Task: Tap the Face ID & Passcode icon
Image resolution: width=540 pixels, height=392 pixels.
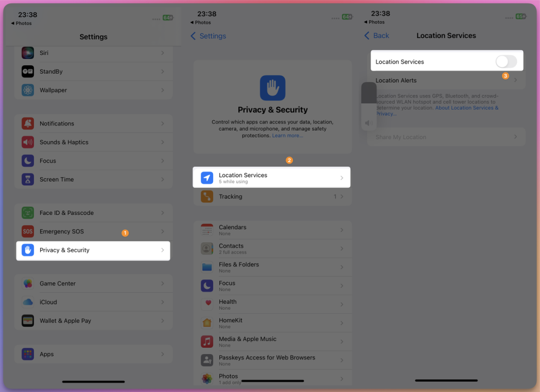Action: pyautogui.click(x=28, y=213)
